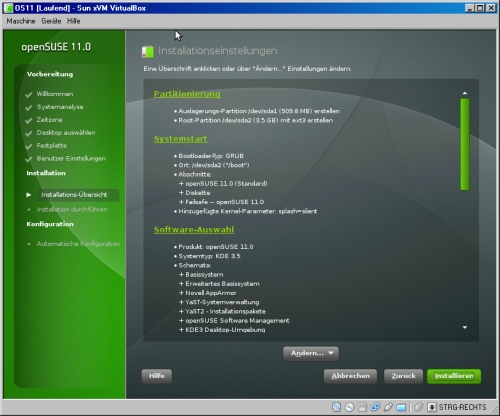This screenshot has height=416, width=500.
Task: Click the Novell AppArmor schema entry
Action: (211, 293)
